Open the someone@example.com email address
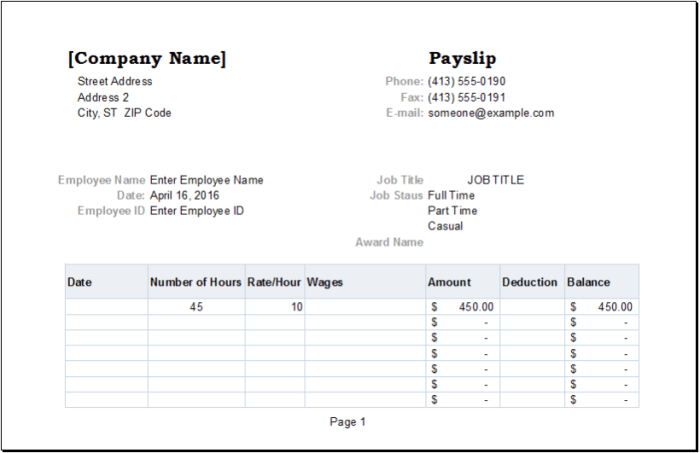The width and height of the screenshot is (700, 453). coord(490,113)
